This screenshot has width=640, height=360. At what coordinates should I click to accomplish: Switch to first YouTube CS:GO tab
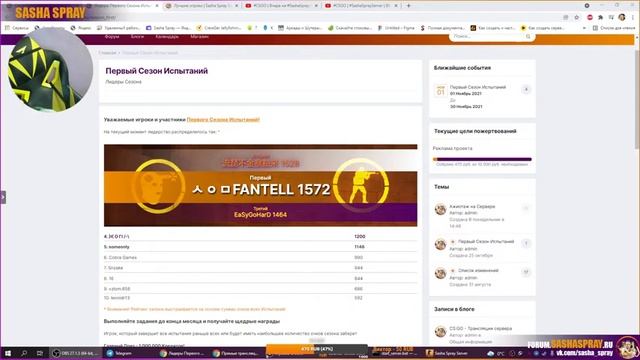click(282, 6)
